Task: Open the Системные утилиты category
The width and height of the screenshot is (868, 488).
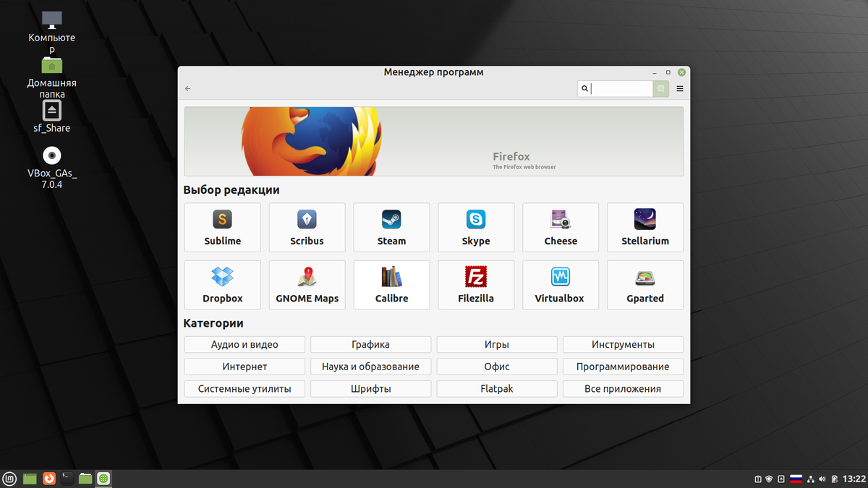Action: [x=244, y=389]
